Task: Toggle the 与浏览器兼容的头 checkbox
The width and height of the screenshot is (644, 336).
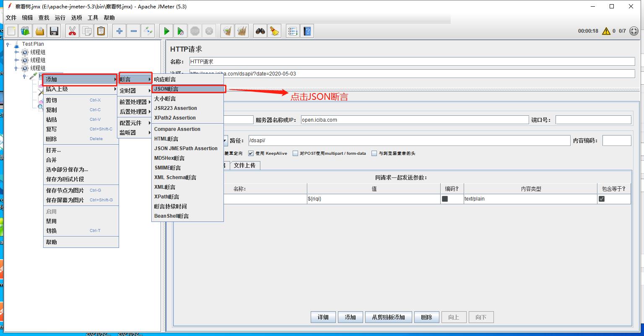Action: (x=374, y=154)
